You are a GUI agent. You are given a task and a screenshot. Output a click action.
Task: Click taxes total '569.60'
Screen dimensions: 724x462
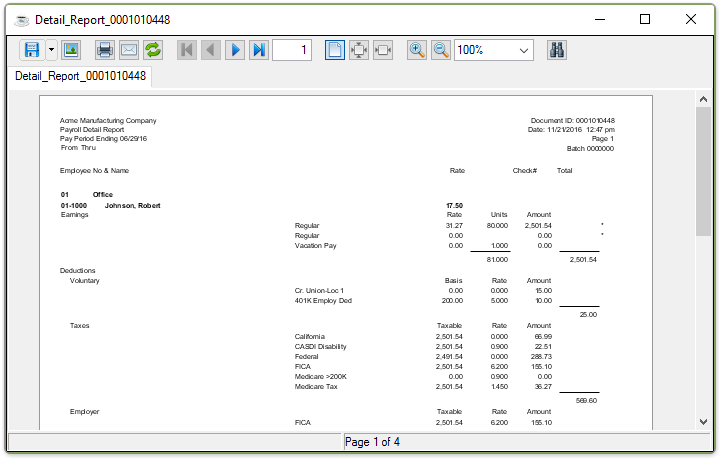(x=586, y=401)
